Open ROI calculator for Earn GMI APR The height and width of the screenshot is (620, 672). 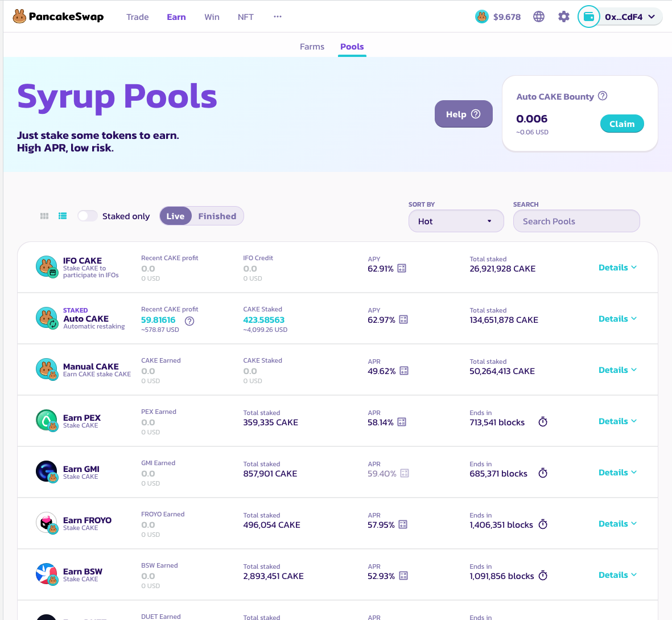click(x=405, y=473)
